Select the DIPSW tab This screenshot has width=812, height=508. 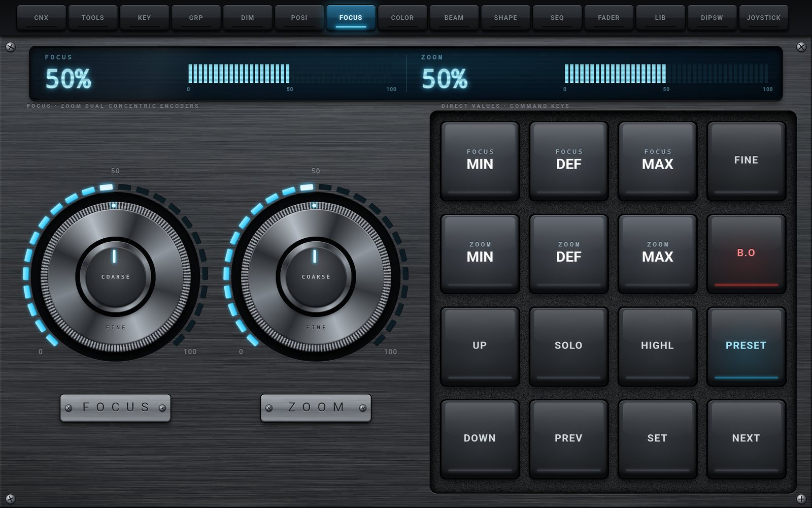point(712,18)
